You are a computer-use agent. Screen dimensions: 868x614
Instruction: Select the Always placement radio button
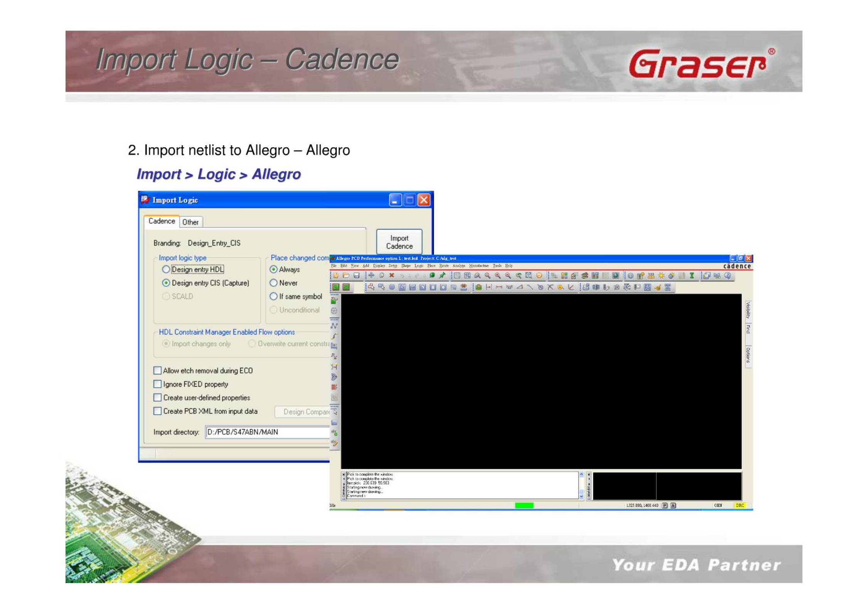[x=273, y=269]
